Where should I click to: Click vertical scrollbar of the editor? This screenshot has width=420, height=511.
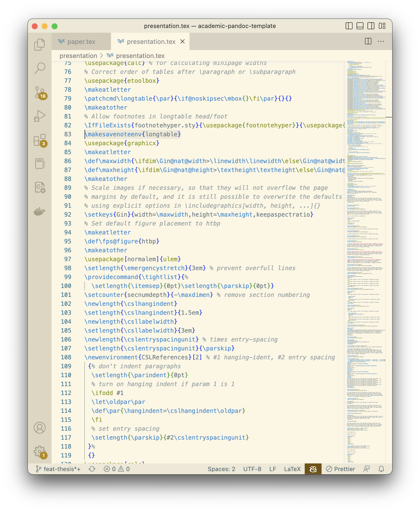[389, 262]
